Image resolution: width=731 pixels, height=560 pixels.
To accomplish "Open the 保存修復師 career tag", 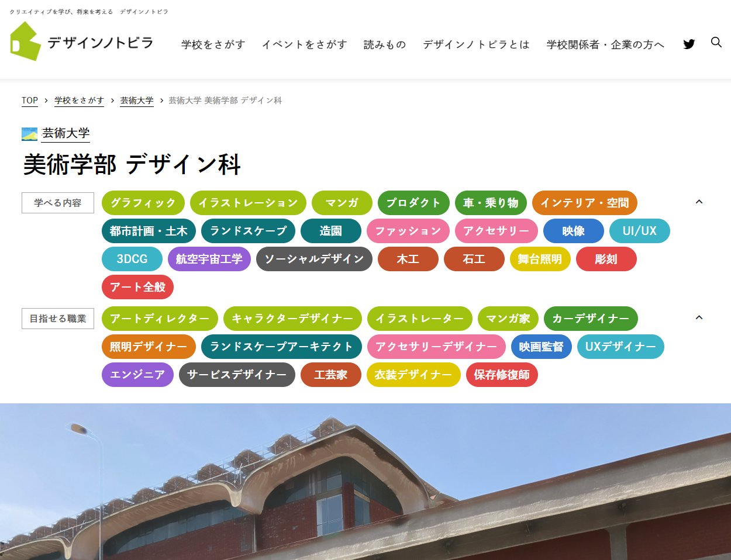I will tap(502, 375).
